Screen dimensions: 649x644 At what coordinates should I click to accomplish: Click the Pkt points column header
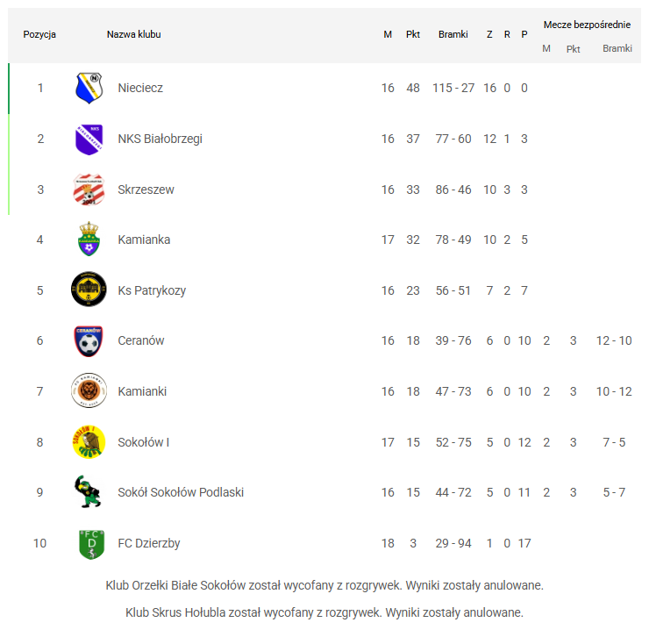pyautogui.click(x=413, y=35)
